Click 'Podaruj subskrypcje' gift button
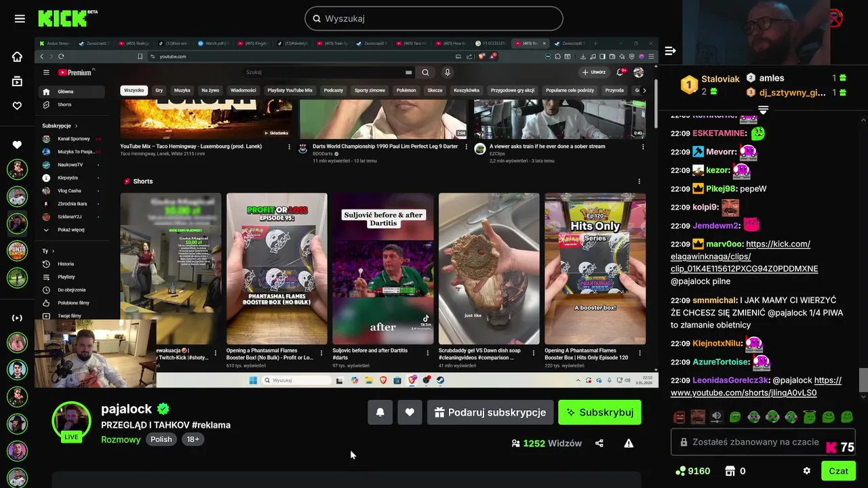The height and width of the screenshot is (488, 868). tap(490, 412)
